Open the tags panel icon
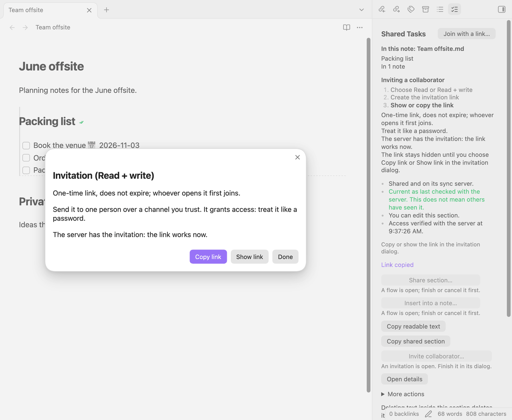The height and width of the screenshot is (420, 512). pyautogui.click(x=411, y=10)
